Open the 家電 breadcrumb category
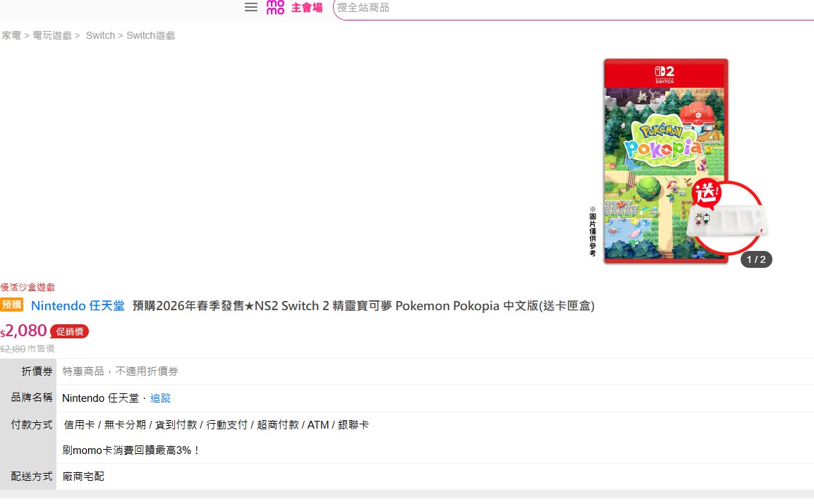814x504 pixels. (x=11, y=35)
